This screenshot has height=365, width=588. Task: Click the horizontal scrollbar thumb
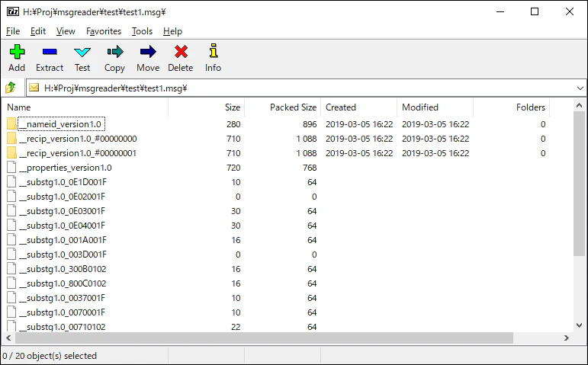(264, 338)
